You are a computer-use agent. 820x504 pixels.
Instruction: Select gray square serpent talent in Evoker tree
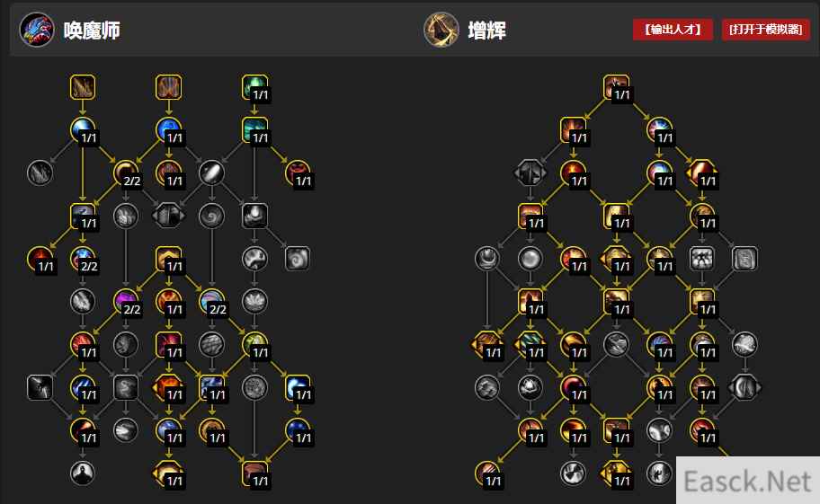(126, 387)
